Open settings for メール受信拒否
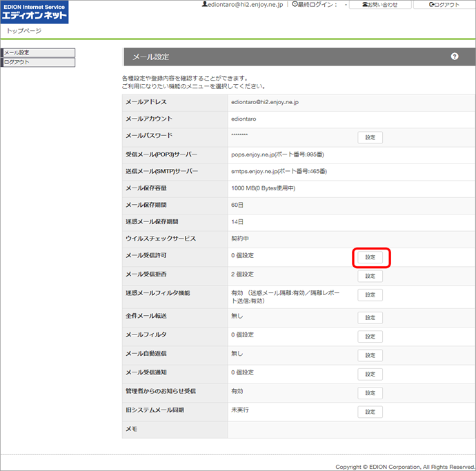476x471 pixels. point(370,276)
